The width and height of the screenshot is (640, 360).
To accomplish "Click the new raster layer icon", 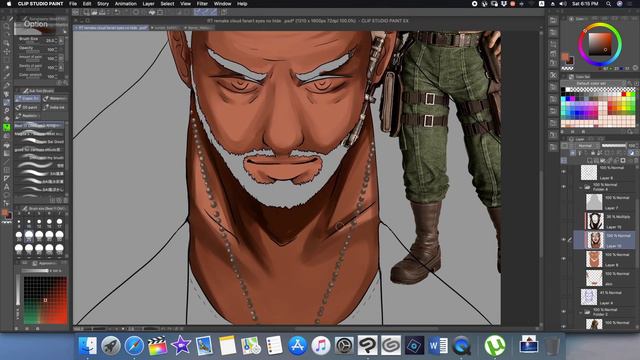I will coord(589,160).
